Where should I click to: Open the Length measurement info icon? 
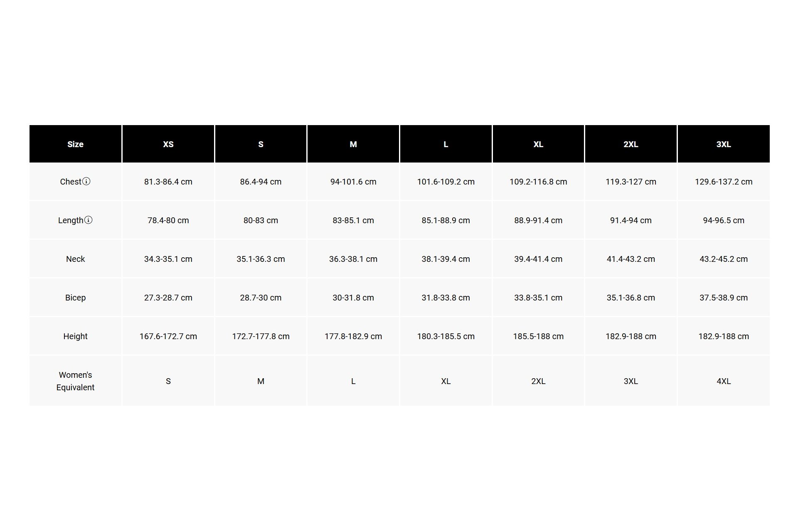tap(88, 220)
